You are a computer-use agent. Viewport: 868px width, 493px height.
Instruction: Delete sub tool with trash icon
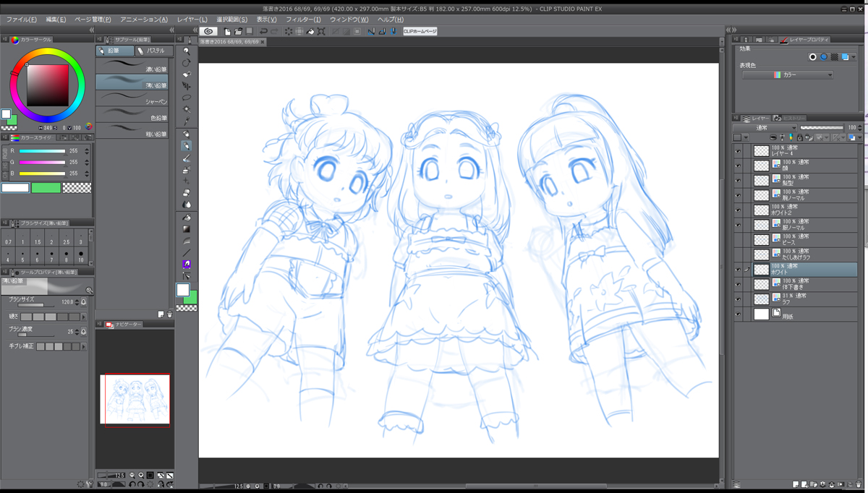pos(170,314)
